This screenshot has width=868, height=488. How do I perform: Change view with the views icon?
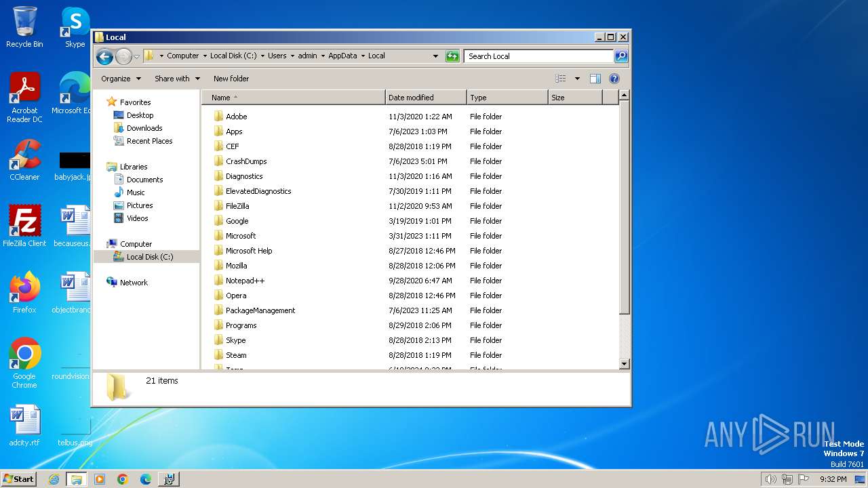560,79
